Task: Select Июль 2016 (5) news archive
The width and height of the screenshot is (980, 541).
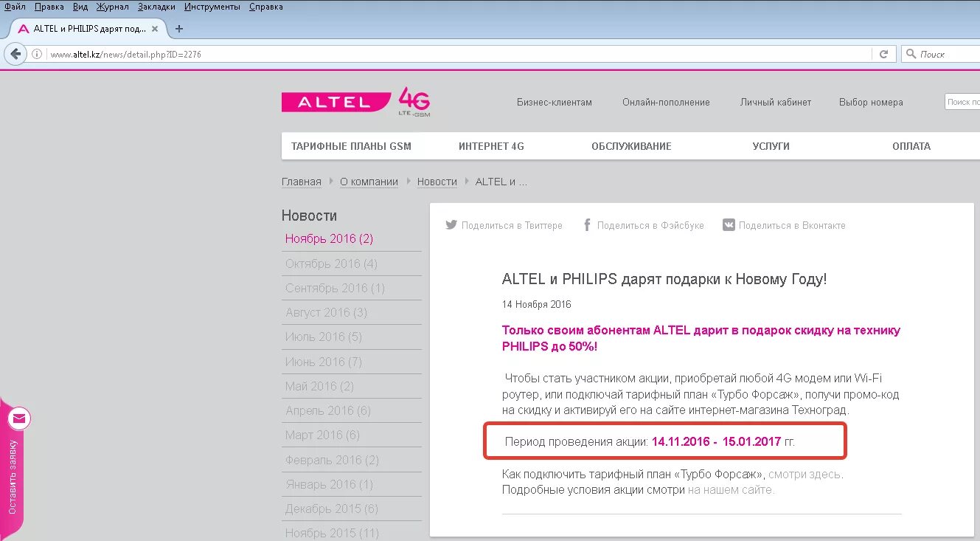Action: click(324, 337)
